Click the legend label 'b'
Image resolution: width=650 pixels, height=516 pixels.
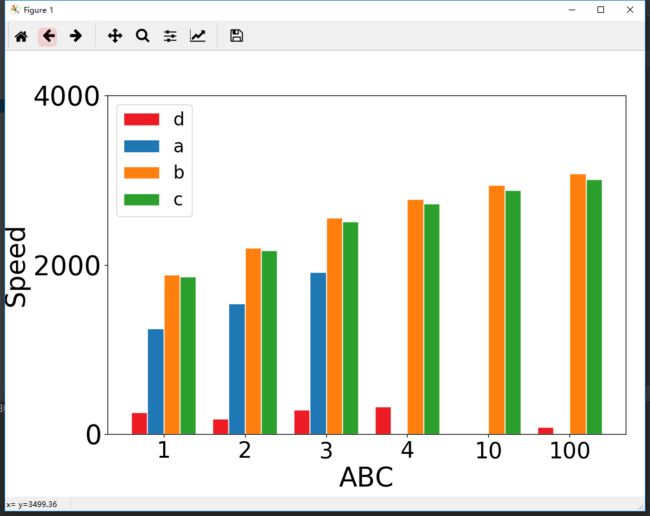click(179, 172)
